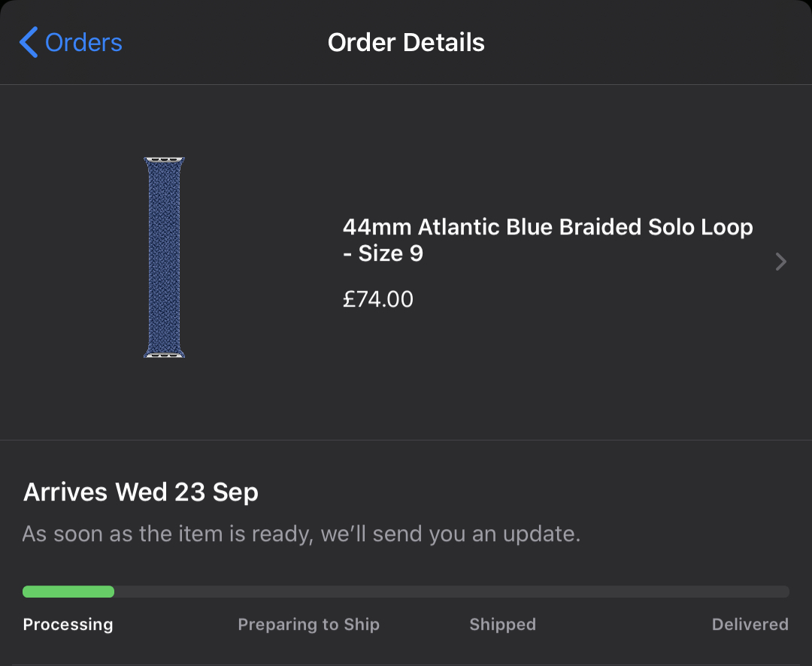Click the Order Details header title
812x666 pixels.
tap(406, 42)
